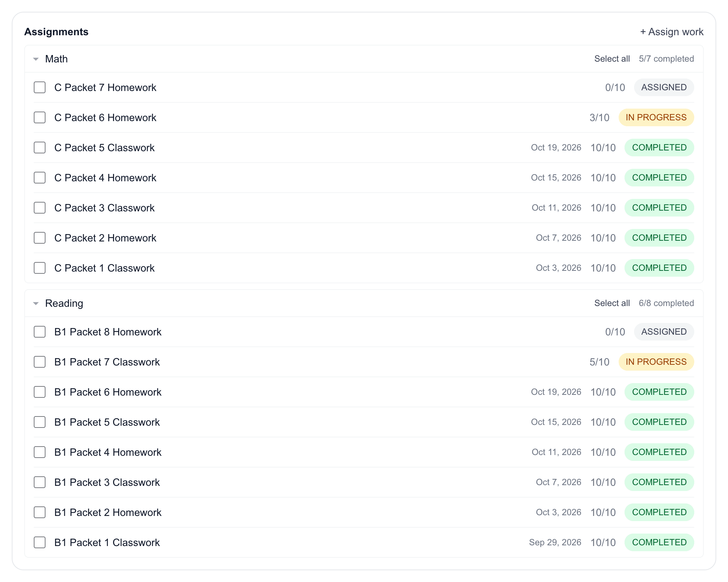The width and height of the screenshot is (728, 582).
Task: Check the C Packet 7 Homework checkbox
Action: pos(40,87)
